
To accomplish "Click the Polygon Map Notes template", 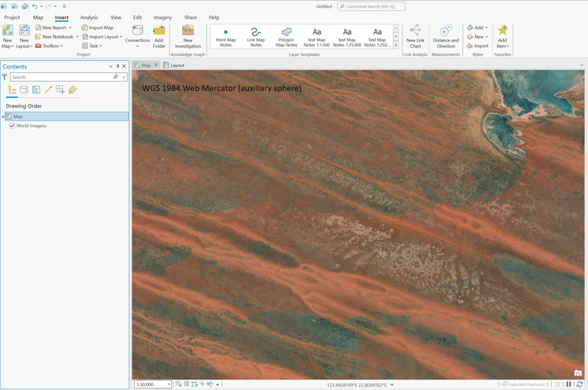I will click(286, 38).
